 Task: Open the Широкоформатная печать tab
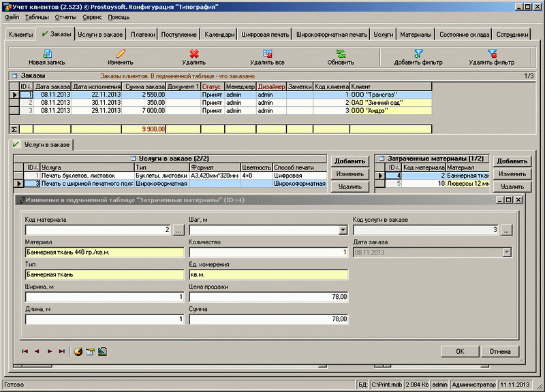tap(332, 34)
